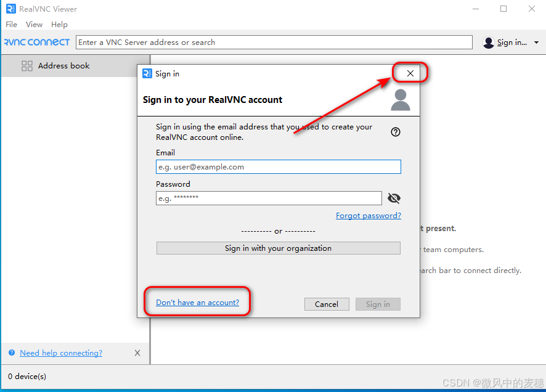Close the Sign in dialog
The height and width of the screenshot is (392, 546).
pos(410,73)
